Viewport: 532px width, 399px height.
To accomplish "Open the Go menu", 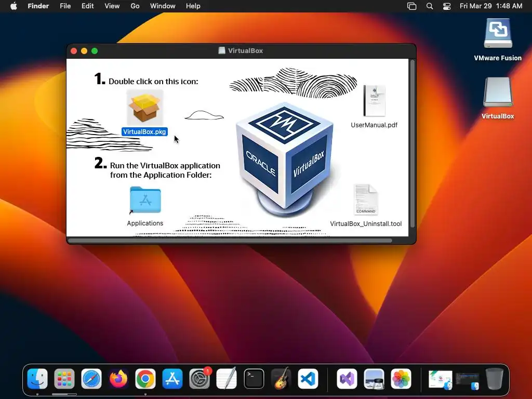I will (135, 6).
